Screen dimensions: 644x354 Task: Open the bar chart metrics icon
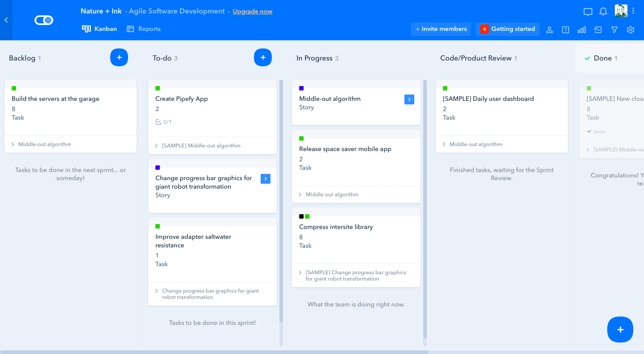[x=582, y=30]
